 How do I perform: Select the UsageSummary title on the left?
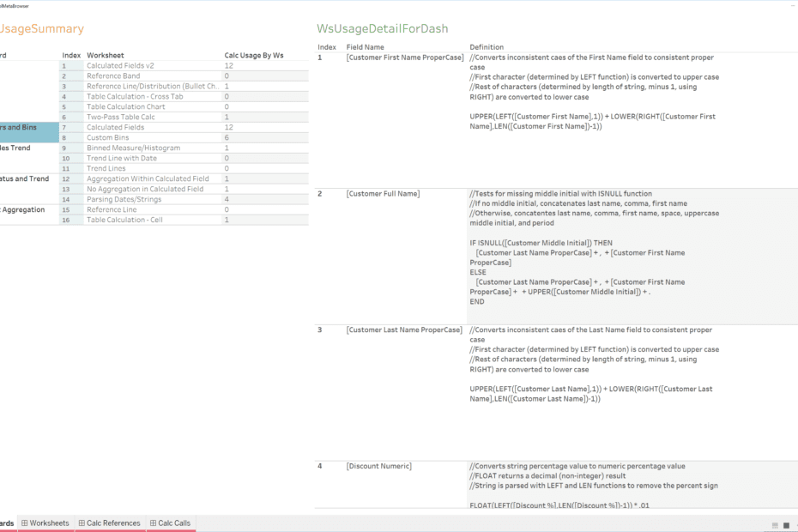pos(42,28)
